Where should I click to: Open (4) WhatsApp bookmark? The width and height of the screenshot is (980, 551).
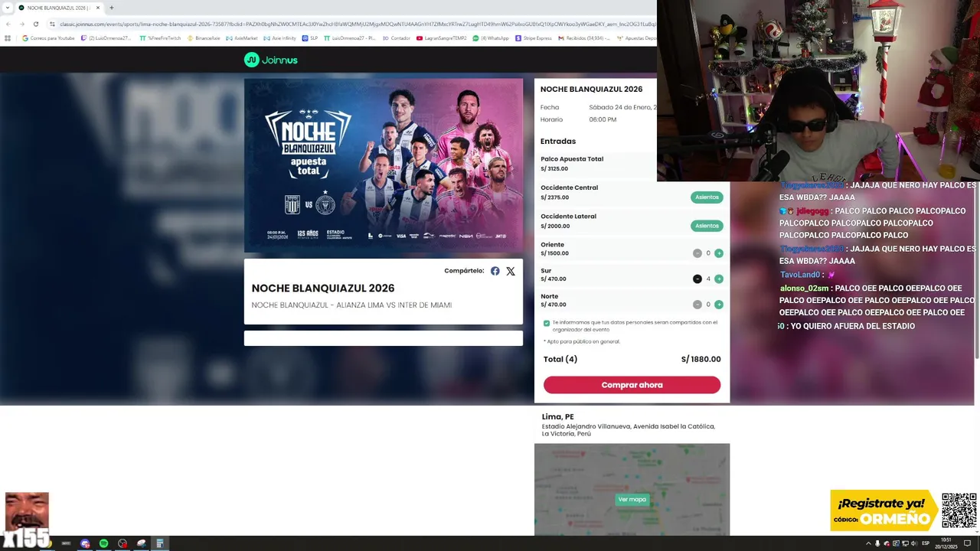(x=491, y=37)
